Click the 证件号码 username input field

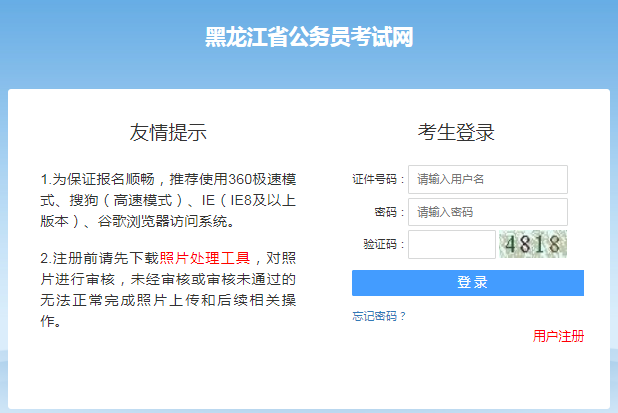[x=487, y=179]
